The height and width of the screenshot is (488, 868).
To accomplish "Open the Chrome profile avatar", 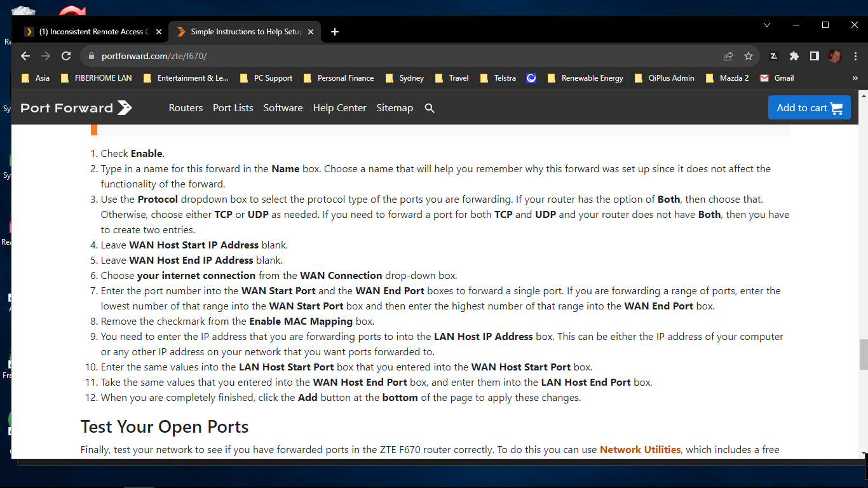I will tap(835, 56).
